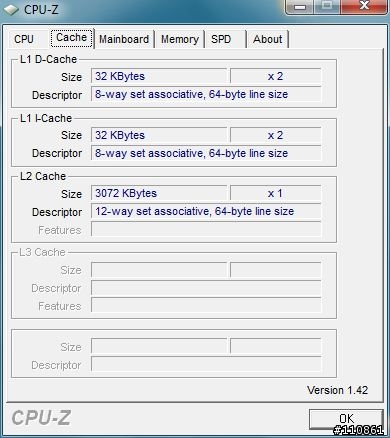390x438 pixels.
Task: Select the L1 I-Cache size field
Action: click(x=159, y=135)
